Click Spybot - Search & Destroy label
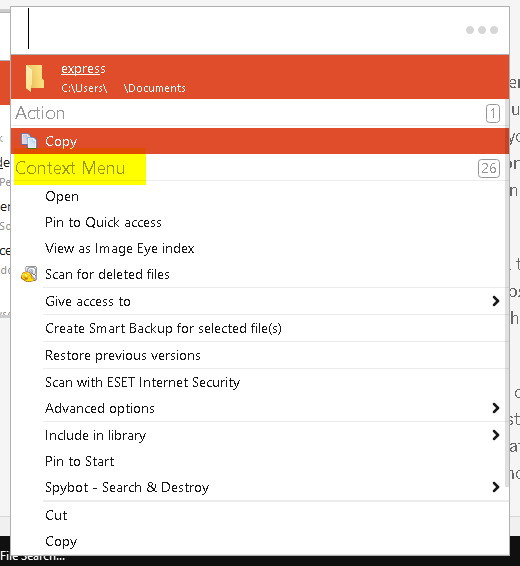 (127, 487)
